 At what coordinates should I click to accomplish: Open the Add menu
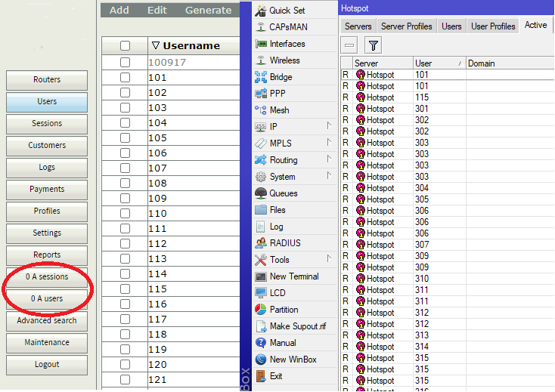point(119,11)
